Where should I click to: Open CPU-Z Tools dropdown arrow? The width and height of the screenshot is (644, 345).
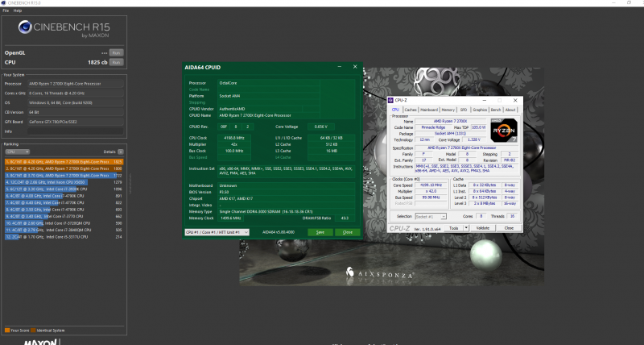click(466, 228)
